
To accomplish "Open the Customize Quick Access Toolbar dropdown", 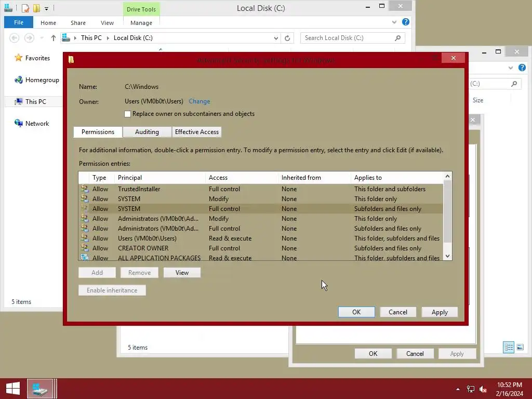I will [46, 8].
